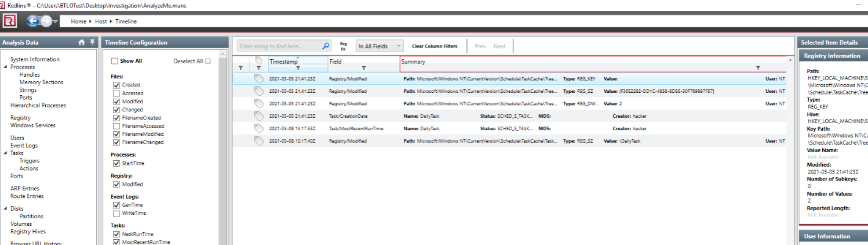Click the Redline logo menu button
868x245 pixels.
coord(10,21)
